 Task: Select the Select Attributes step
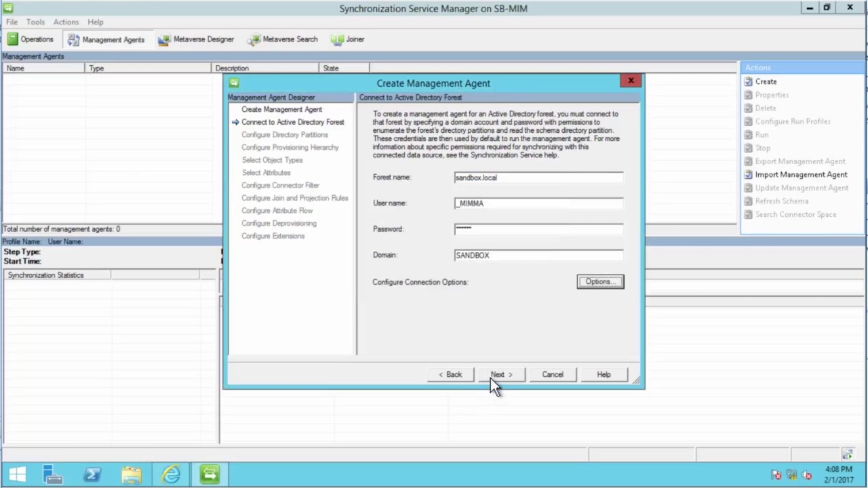[266, 173]
